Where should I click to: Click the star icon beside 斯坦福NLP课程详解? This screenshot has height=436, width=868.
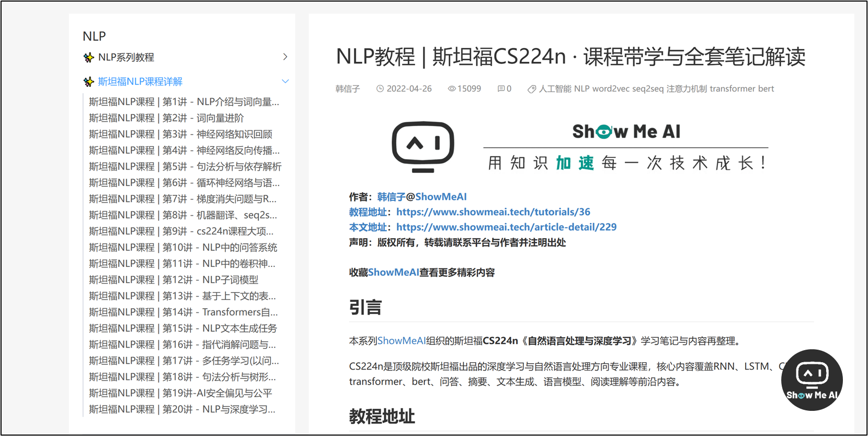click(x=88, y=82)
